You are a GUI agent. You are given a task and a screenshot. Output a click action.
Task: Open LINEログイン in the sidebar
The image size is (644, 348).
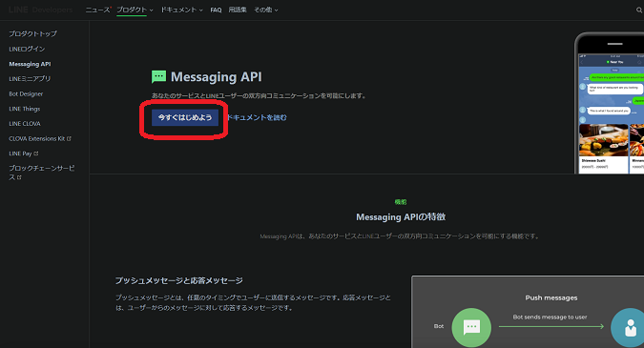point(27,49)
